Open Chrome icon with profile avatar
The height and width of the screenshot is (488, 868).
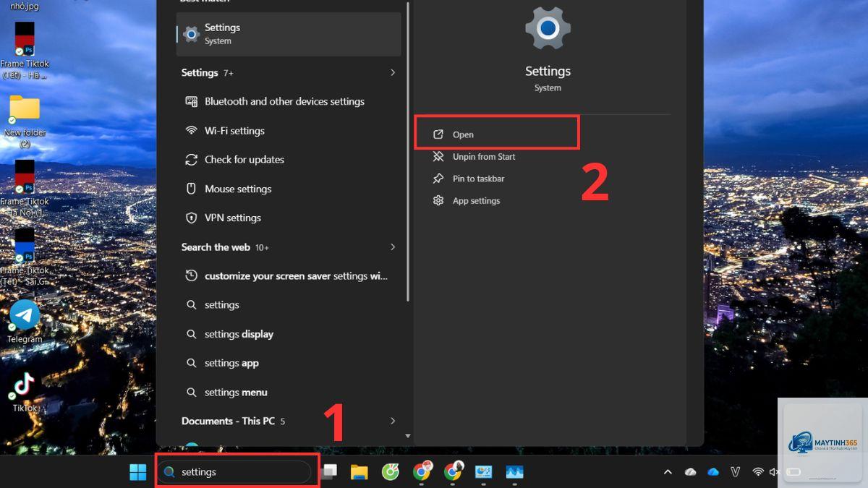[453, 471]
